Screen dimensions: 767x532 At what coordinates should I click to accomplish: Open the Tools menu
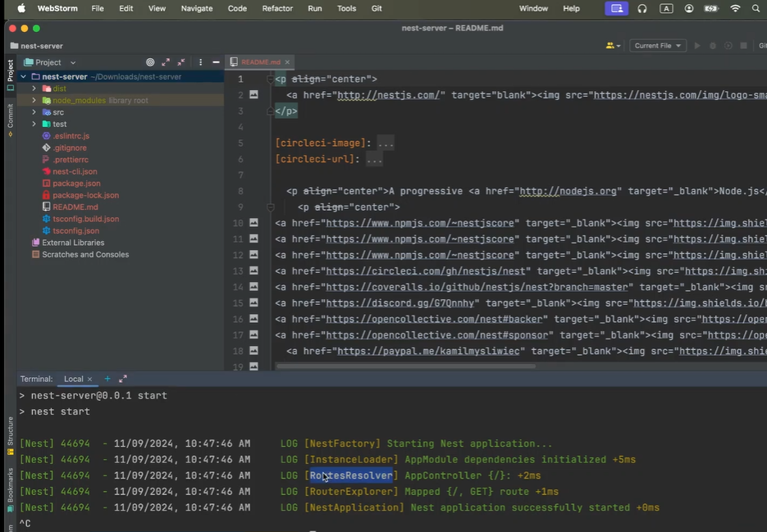click(346, 8)
